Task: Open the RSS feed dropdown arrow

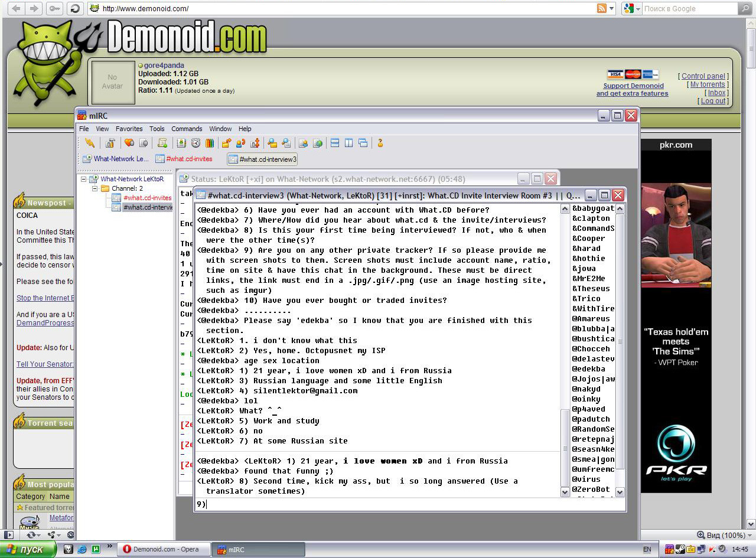Action: tap(611, 8)
